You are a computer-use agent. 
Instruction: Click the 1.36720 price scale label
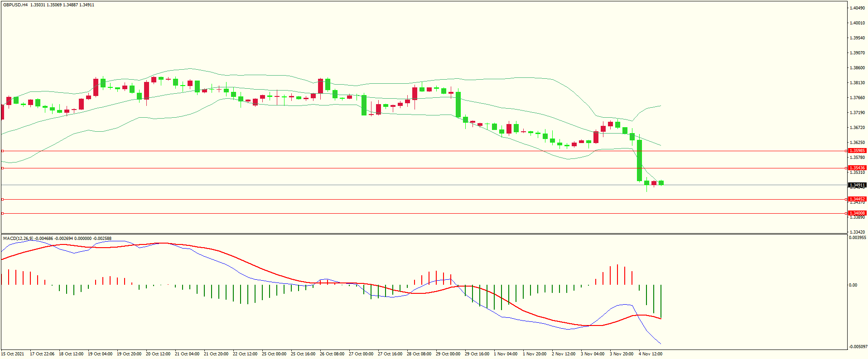(858, 128)
